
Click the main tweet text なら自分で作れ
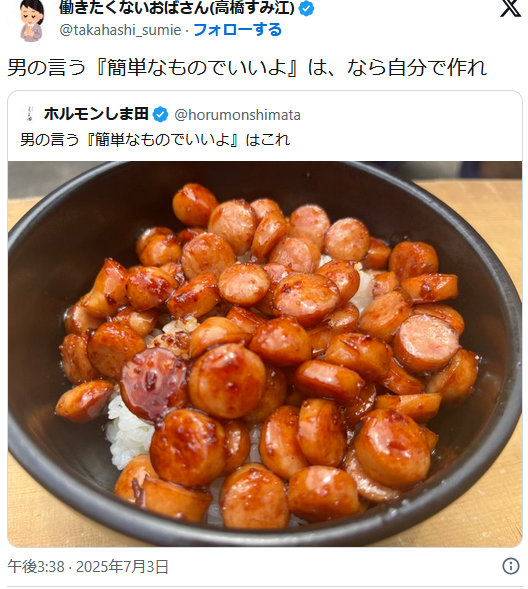[417, 68]
